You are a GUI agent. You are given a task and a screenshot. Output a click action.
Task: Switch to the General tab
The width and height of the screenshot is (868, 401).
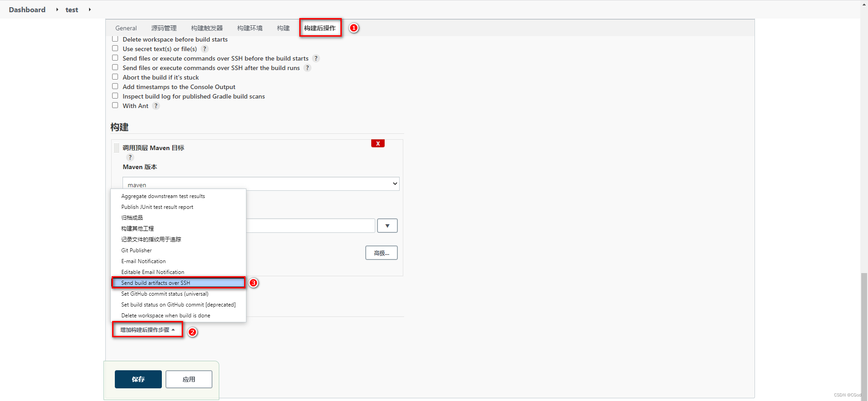coord(126,28)
